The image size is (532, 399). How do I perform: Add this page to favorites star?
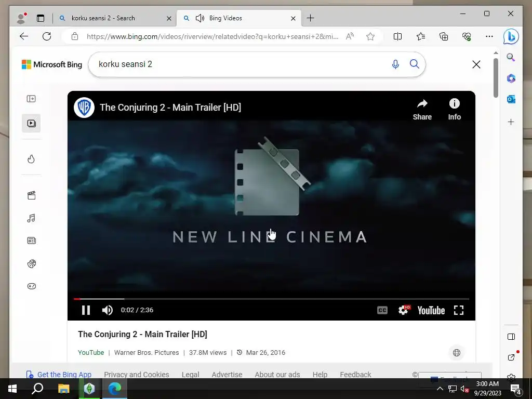click(370, 36)
